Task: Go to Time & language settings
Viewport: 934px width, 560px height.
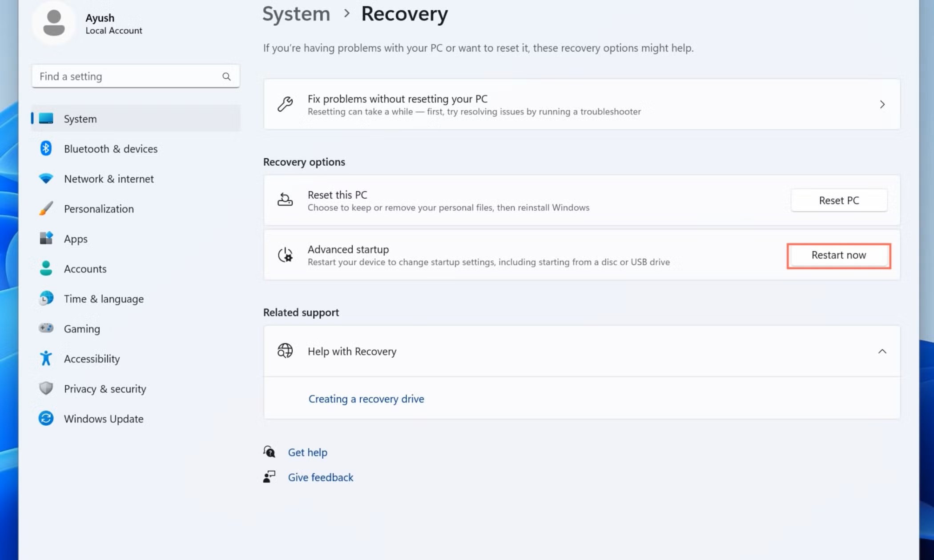Action: (103, 299)
